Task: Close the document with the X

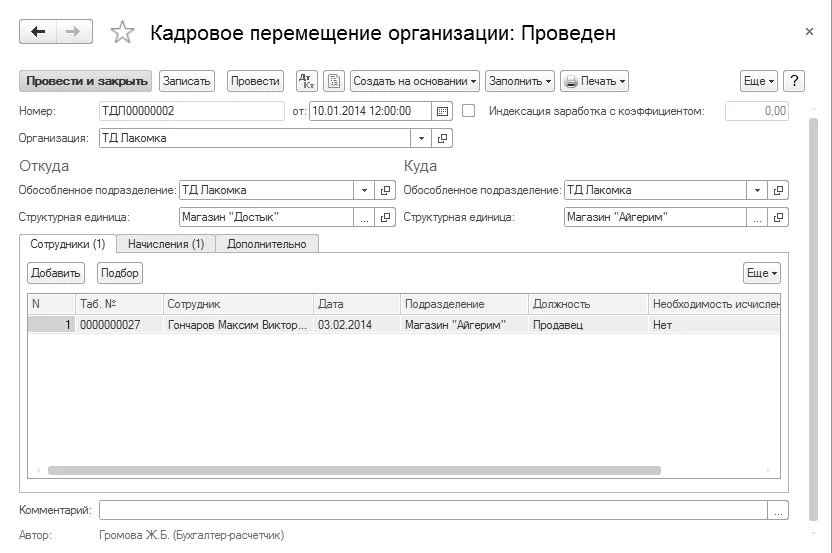Action: click(x=809, y=32)
